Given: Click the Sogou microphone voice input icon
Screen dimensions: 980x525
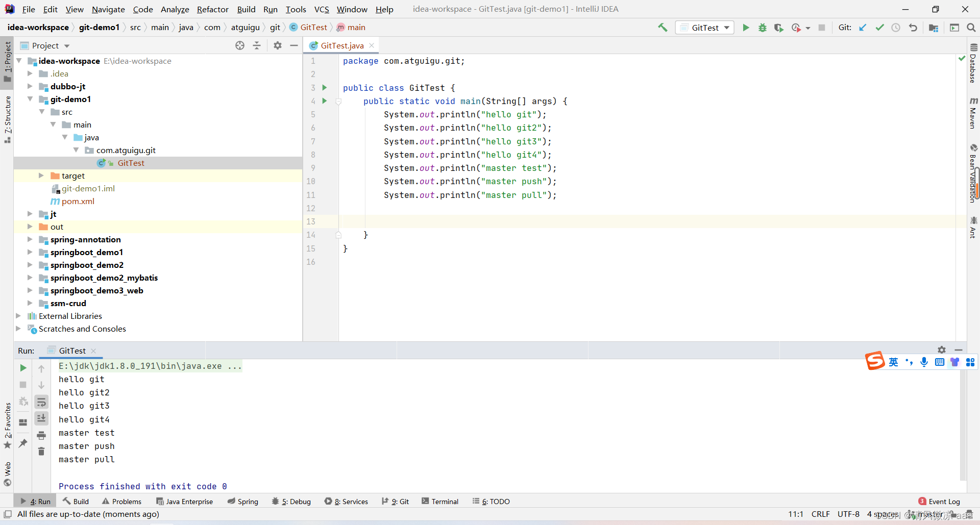Looking at the screenshot, I should coord(924,362).
